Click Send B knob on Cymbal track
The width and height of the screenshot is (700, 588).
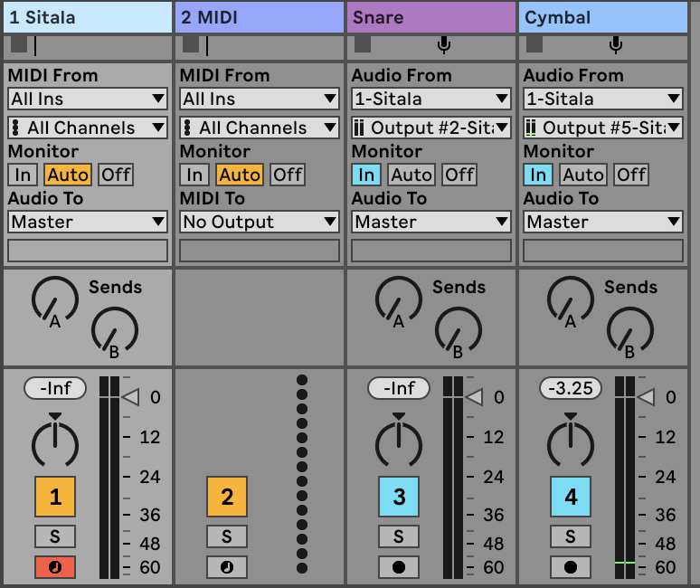(x=630, y=330)
